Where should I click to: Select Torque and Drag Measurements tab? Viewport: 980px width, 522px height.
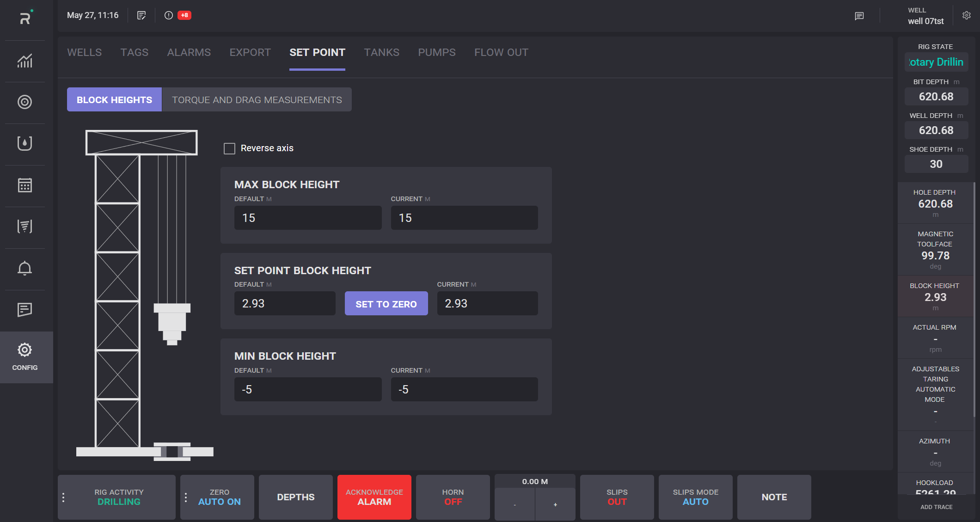point(257,100)
